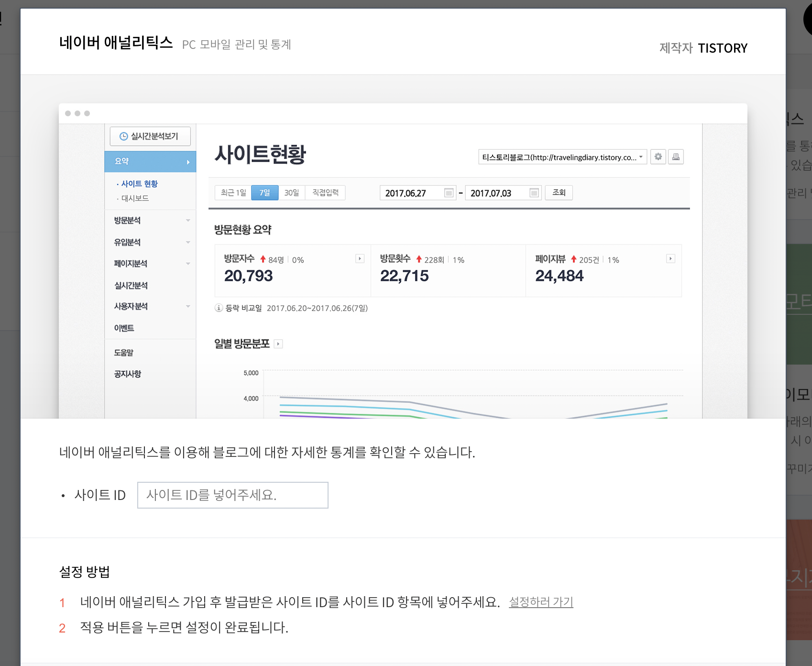Screen dimensions: 812x666
Task: Click the 사이트현황 page title
Action: tap(260, 155)
